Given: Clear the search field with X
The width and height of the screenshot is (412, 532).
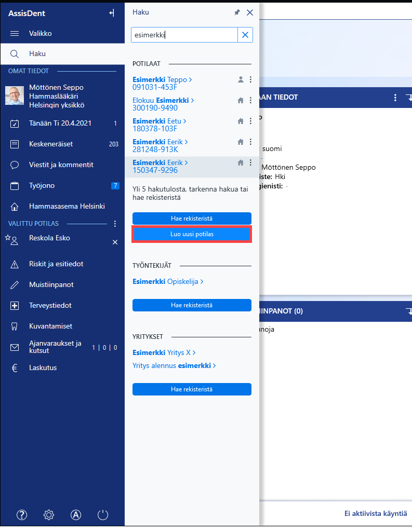Looking at the screenshot, I should click(x=245, y=35).
